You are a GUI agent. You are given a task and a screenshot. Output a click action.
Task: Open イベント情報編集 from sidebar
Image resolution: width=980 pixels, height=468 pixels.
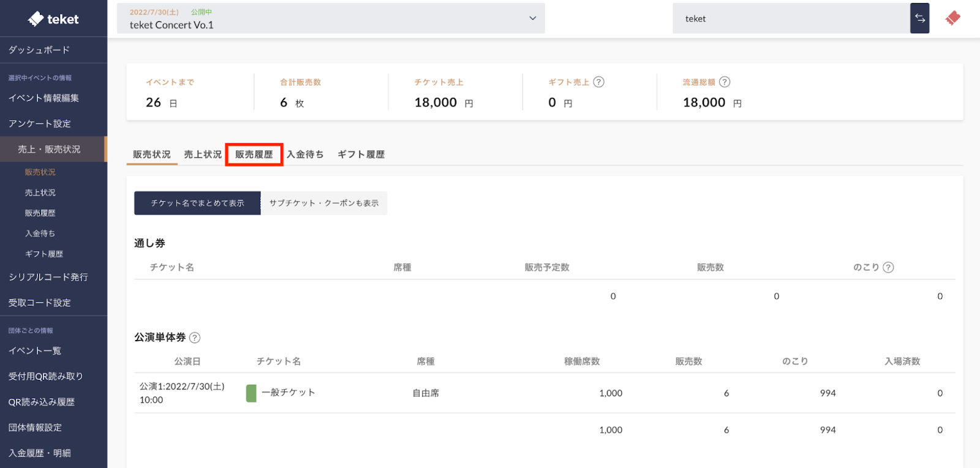click(43, 98)
